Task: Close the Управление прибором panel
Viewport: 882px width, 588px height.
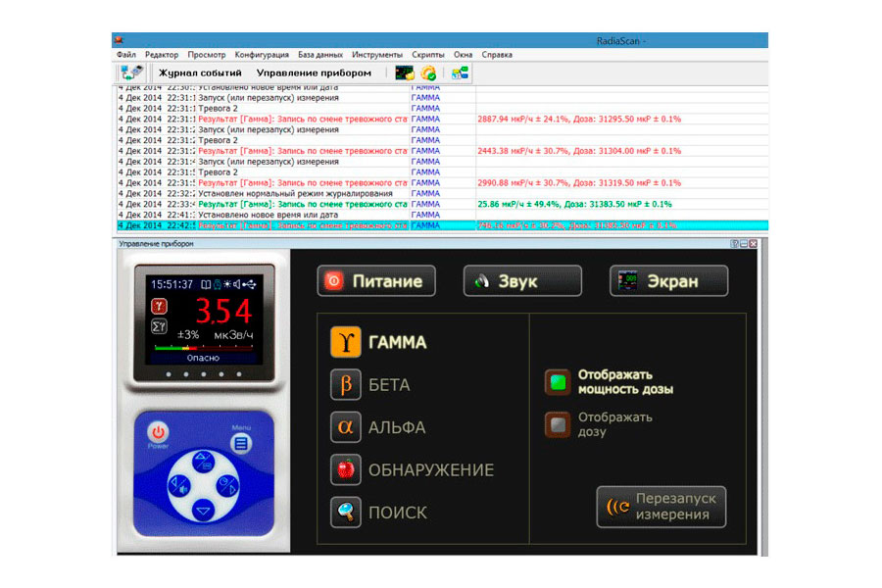Action: (754, 244)
